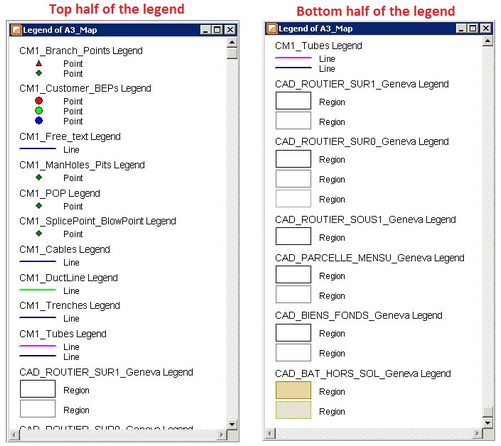Click the red triangle Branch Points symbol
This screenshot has height=446, width=501.
(39, 63)
